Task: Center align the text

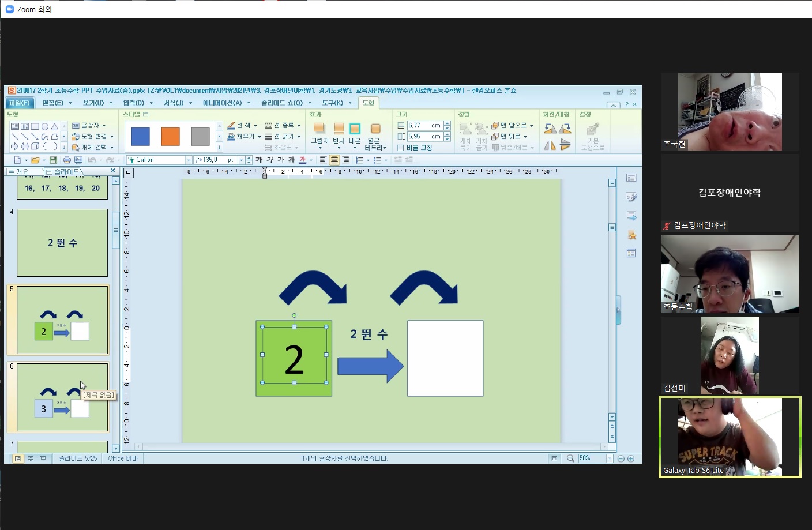Action: pos(334,160)
